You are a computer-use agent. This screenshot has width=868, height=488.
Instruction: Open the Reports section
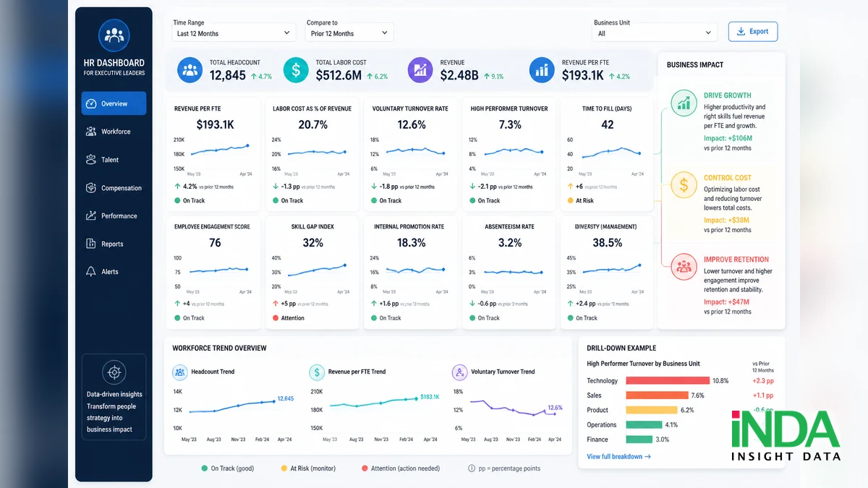click(112, 244)
